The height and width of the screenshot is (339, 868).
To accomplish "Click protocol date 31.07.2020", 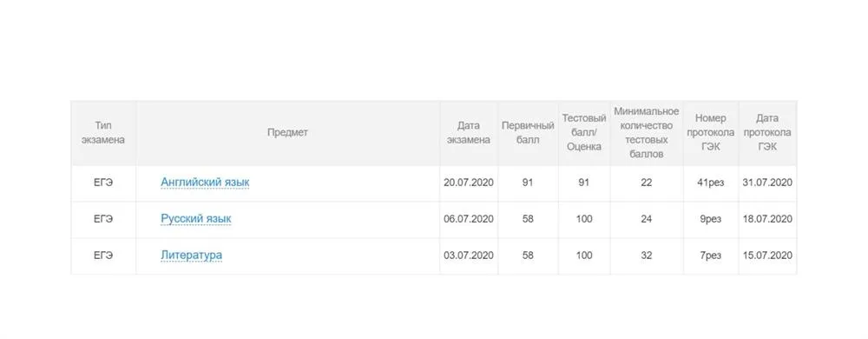I will point(767,183).
